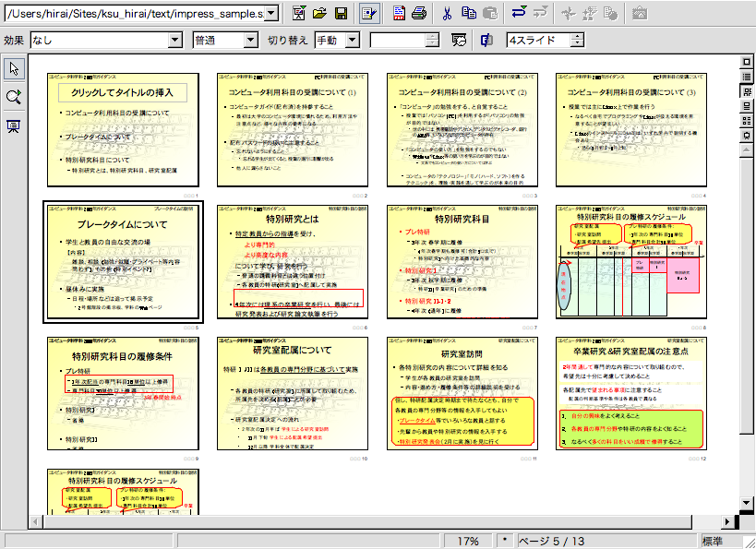The height and width of the screenshot is (549, 756).
Task: Start slide show from the left toolbar
Action: pyautogui.click(x=14, y=126)
